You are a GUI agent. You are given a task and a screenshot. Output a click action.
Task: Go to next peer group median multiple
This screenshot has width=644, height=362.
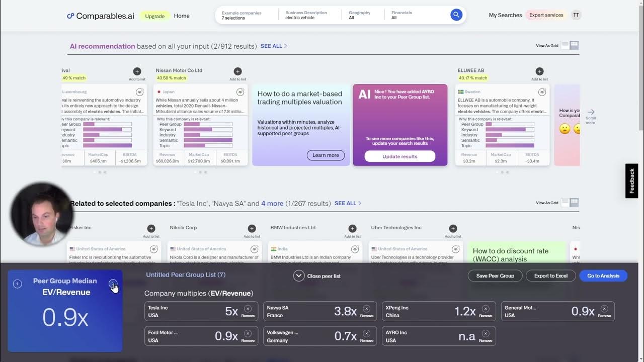113,284
